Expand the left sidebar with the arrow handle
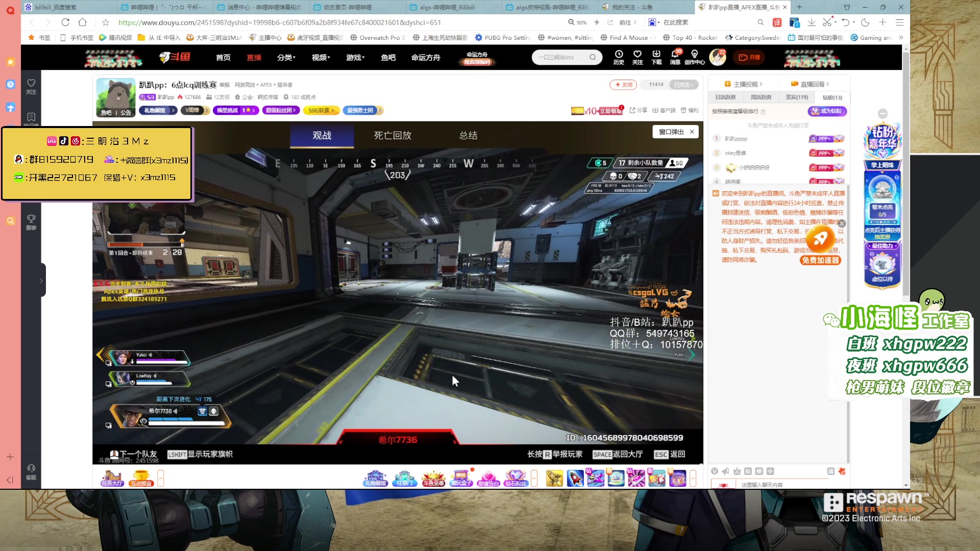The image size is (980, 551). [41, 281]
